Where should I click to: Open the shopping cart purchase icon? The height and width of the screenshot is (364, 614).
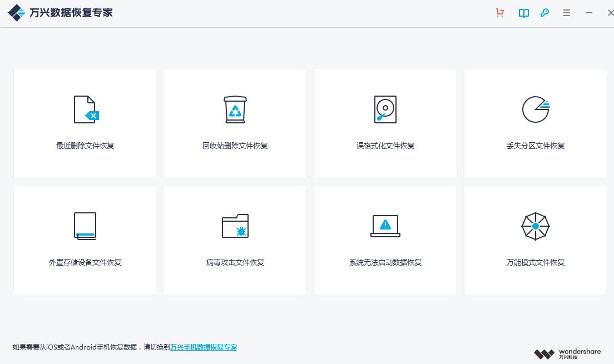[499, 12]
